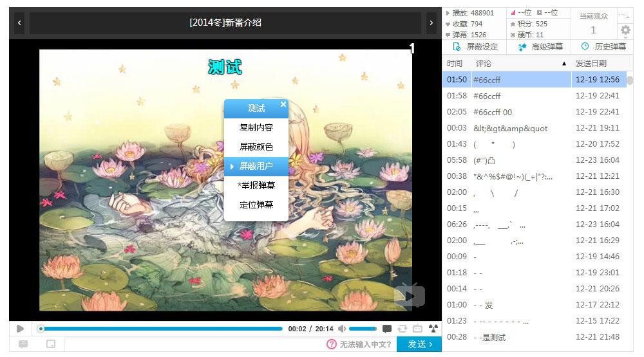Open danmaku style settings icon below play

pos(23,344)
